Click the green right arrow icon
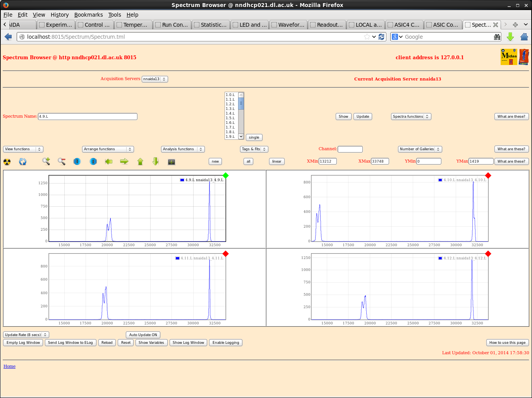This screenshot has width=532, height=398. [x=124, y=161]
